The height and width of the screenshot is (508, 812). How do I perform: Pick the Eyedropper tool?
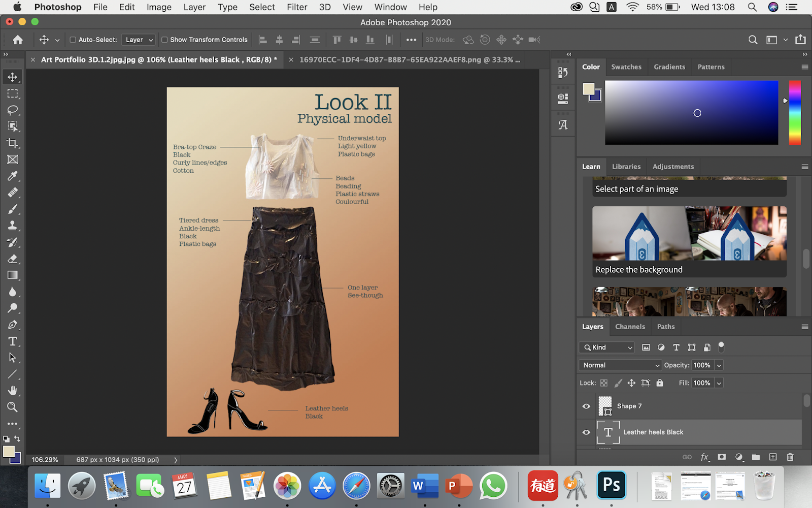pyautogui.click(x=13, y=176)
